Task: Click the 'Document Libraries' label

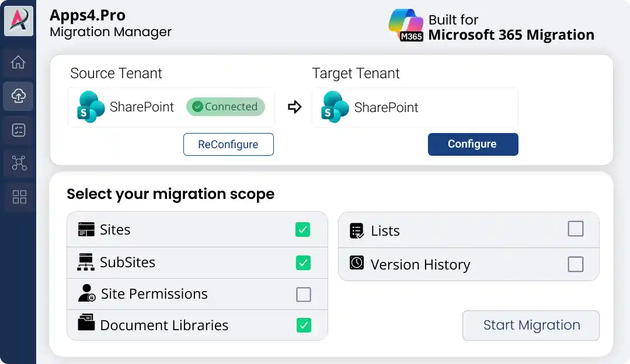Action: pyautogui.click(x=164, y=325)
